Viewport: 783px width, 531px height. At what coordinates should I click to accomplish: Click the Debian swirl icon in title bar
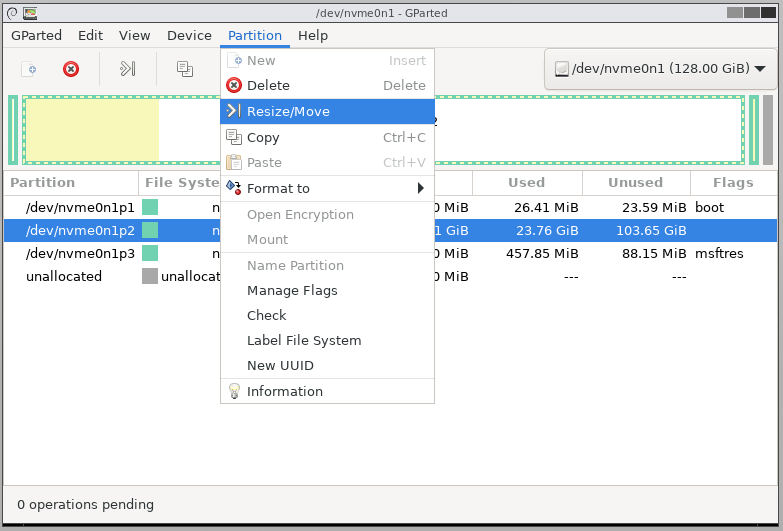12,13
